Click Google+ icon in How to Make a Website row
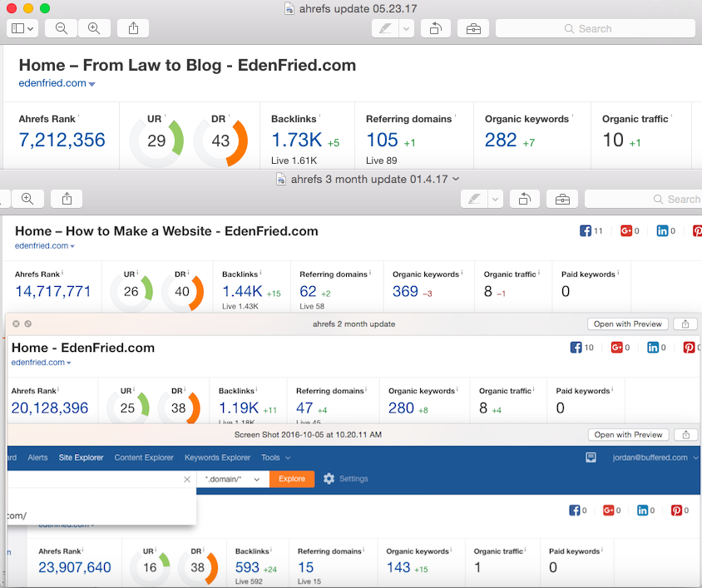The height and width of the screenshot is (588, 702). click(625, 231)
